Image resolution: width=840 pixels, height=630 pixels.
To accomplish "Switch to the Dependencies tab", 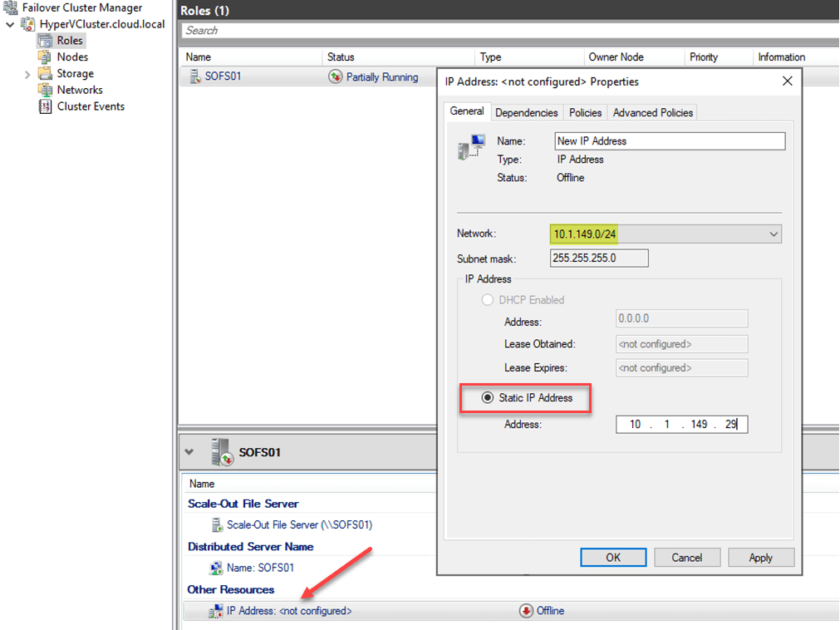I will coord(527,112).
